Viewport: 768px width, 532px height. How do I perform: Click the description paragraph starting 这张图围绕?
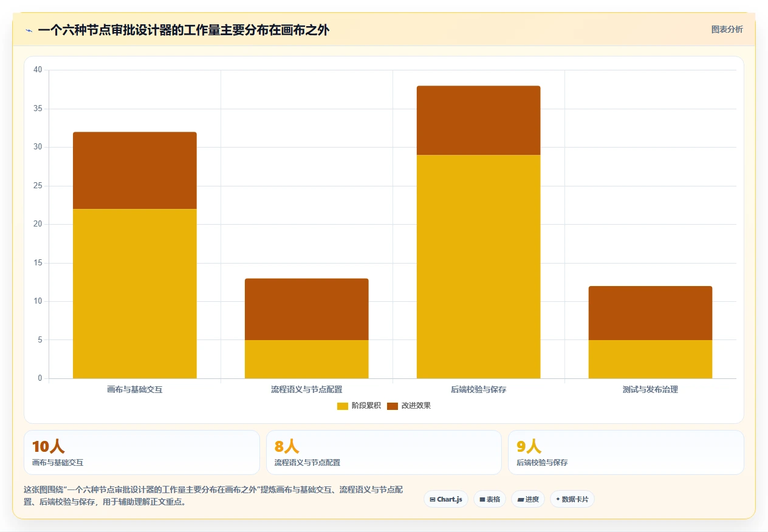[x=213, y=496]
